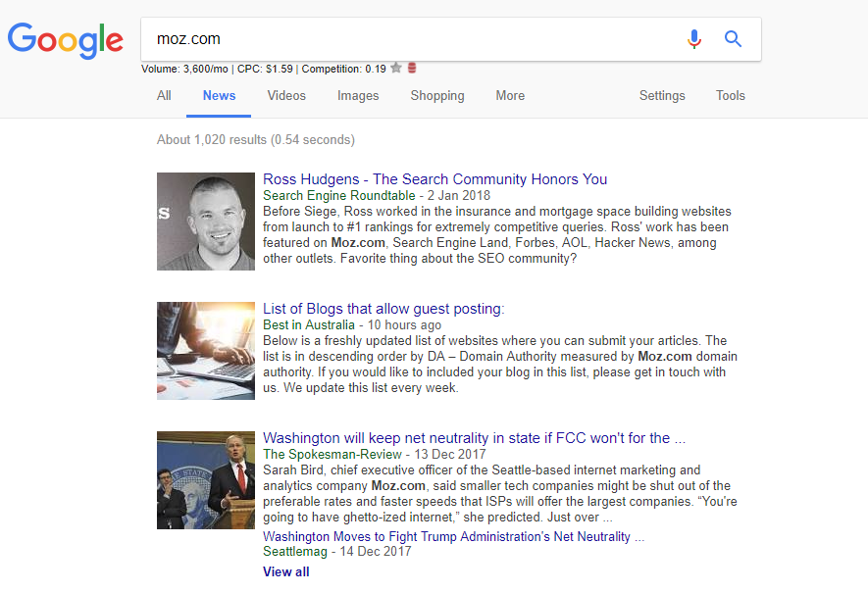Click the laptop image for guest posting article

[x=206, y=351]
